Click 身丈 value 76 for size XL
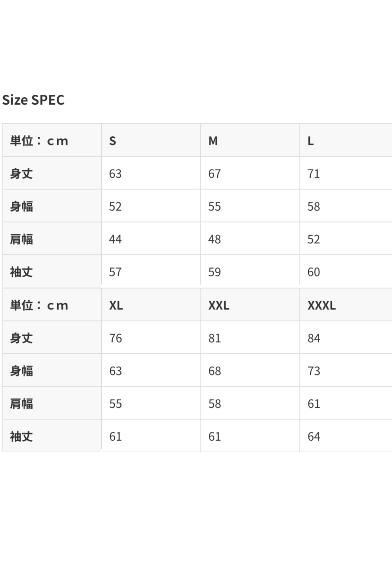 (x=116, y=338)
